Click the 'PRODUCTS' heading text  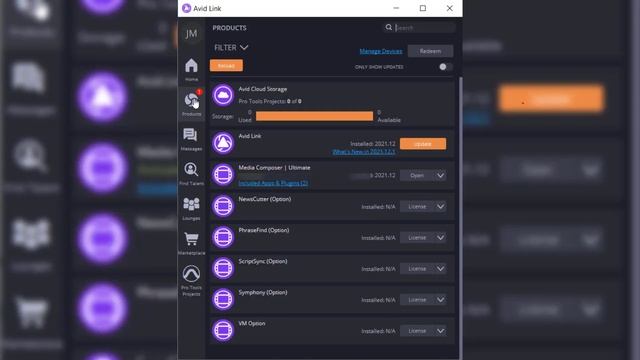point(229,28)
